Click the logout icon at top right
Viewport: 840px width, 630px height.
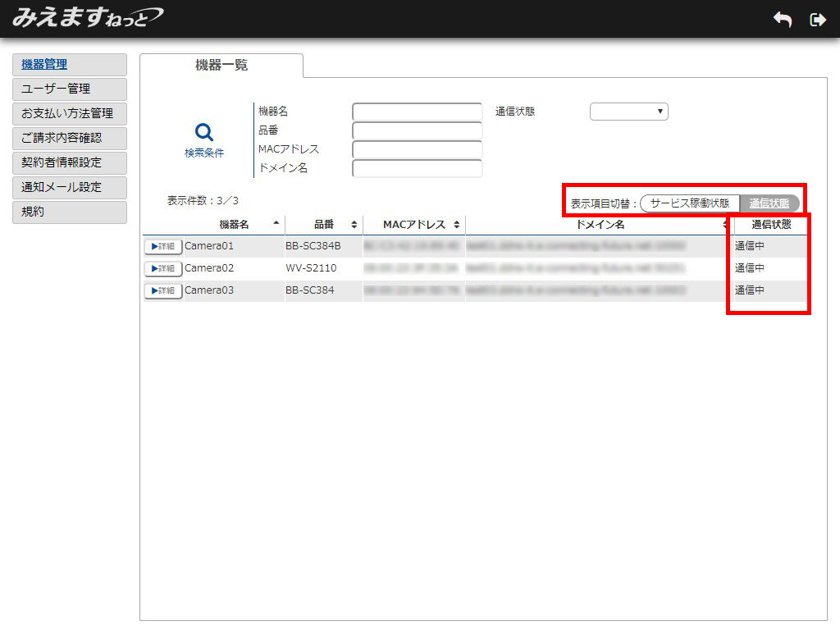point(817,19)
